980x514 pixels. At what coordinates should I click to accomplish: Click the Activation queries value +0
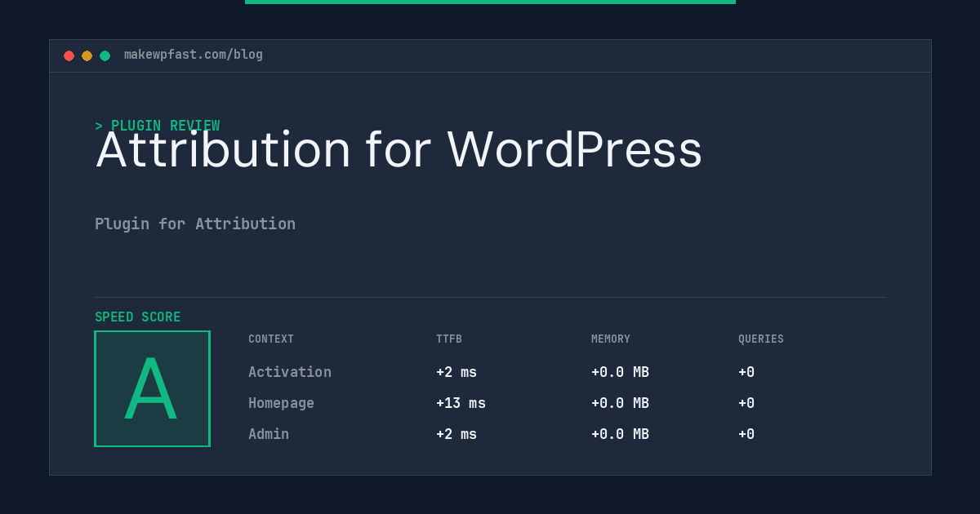pos(746,372)
